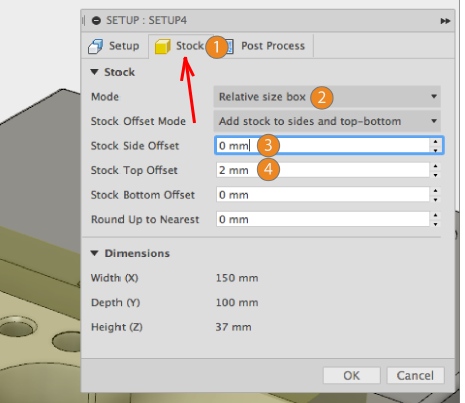This screenshot has width=465, height=403.
Task: Collapse the Dimensions section
Action: 94,253
